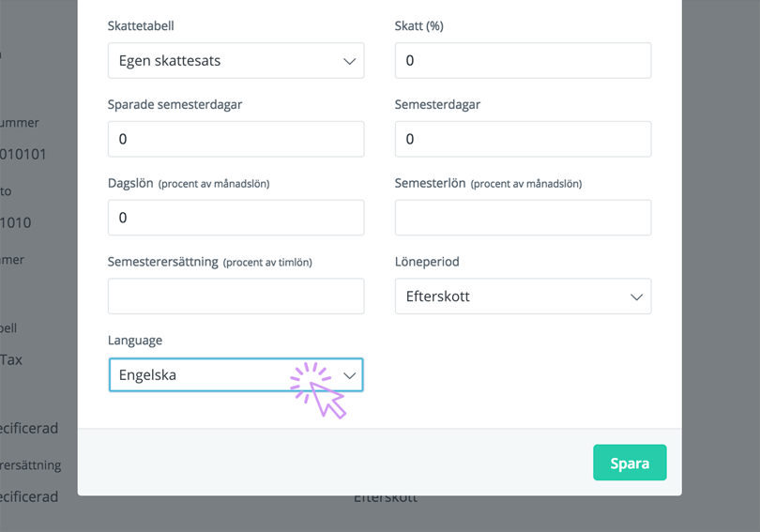Click the Language dropdown chevron arrow

click(x=349, y=375)
